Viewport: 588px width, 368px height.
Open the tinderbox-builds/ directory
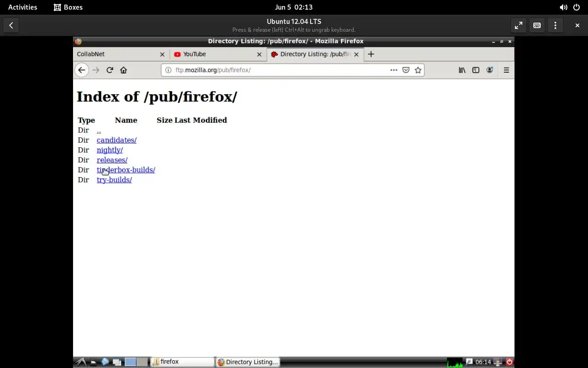coord(125,170)
